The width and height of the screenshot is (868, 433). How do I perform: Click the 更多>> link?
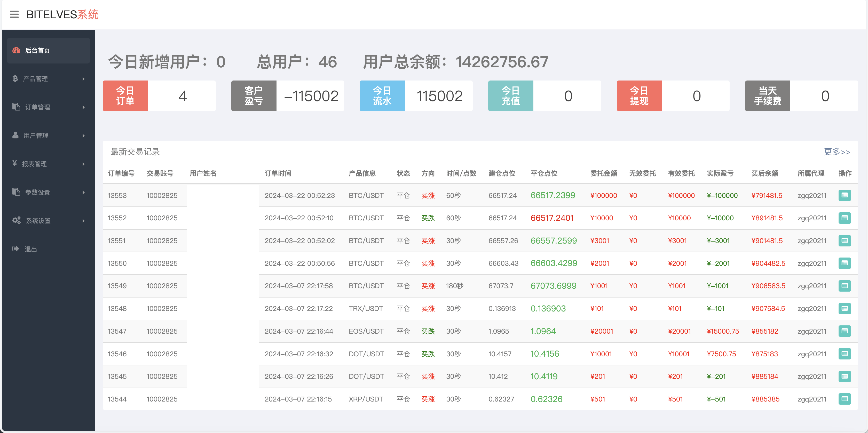tap(837, 152)
